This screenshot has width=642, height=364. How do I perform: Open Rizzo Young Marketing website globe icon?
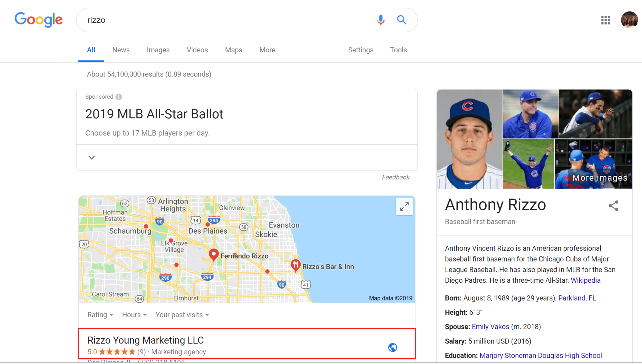[x=392, y=347]
